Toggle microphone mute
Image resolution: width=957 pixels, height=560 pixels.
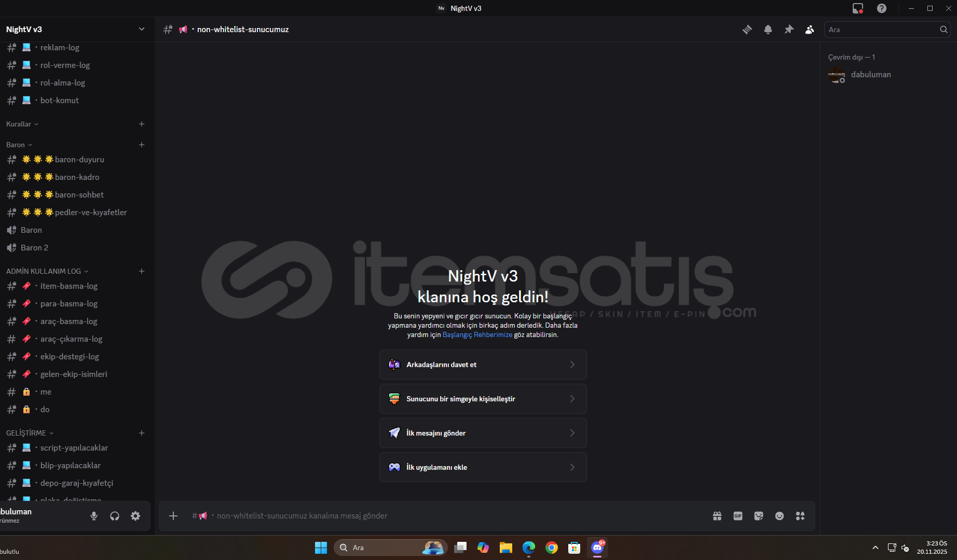94,516
